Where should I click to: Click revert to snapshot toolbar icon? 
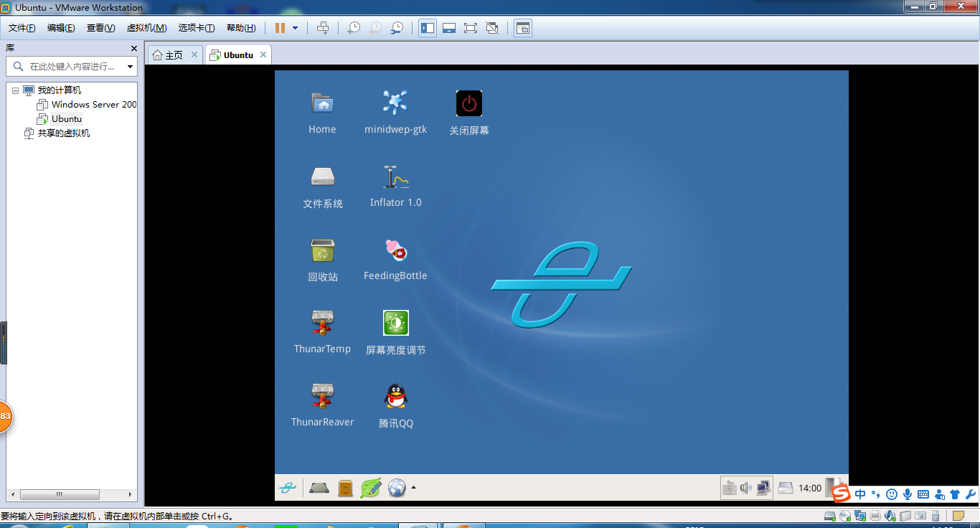pyautogui.click(x=375, y=28)
